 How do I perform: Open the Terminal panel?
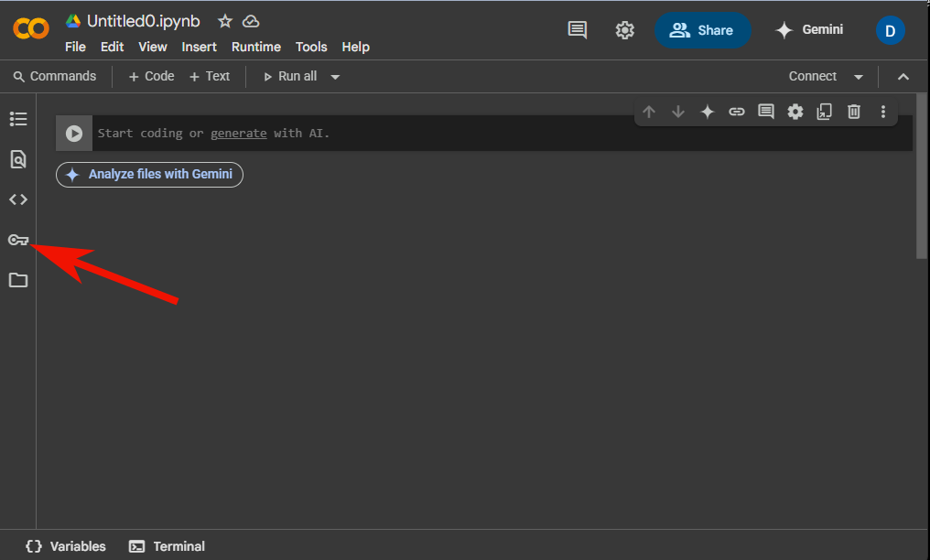(168, 546)
